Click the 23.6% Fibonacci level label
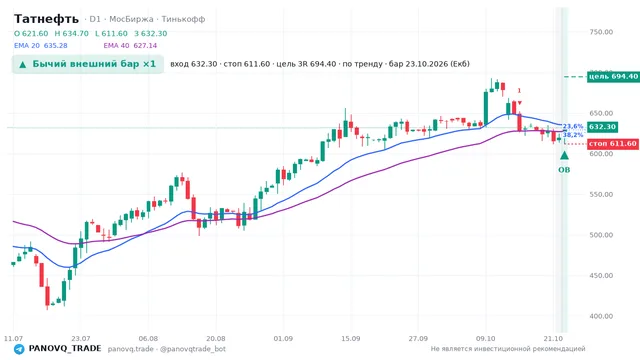640x360 pixels. [x=573, y=127]
